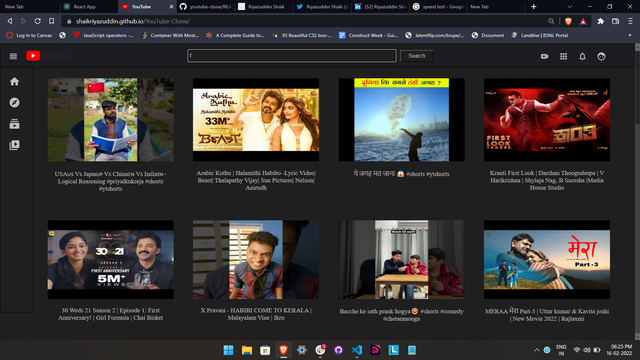Open Explore compass icon in sidebar
The width and height of the screenshot is (640, 360).
14,102
